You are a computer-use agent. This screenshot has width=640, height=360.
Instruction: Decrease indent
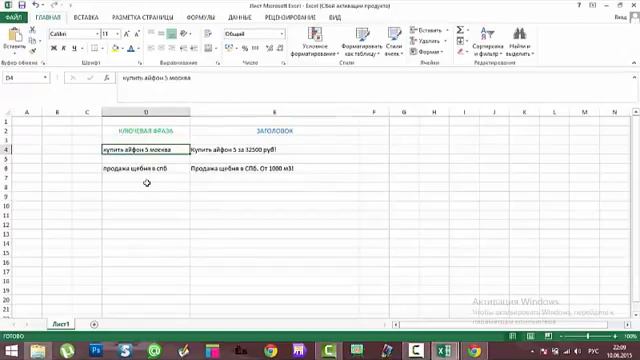tap(184, 48)
